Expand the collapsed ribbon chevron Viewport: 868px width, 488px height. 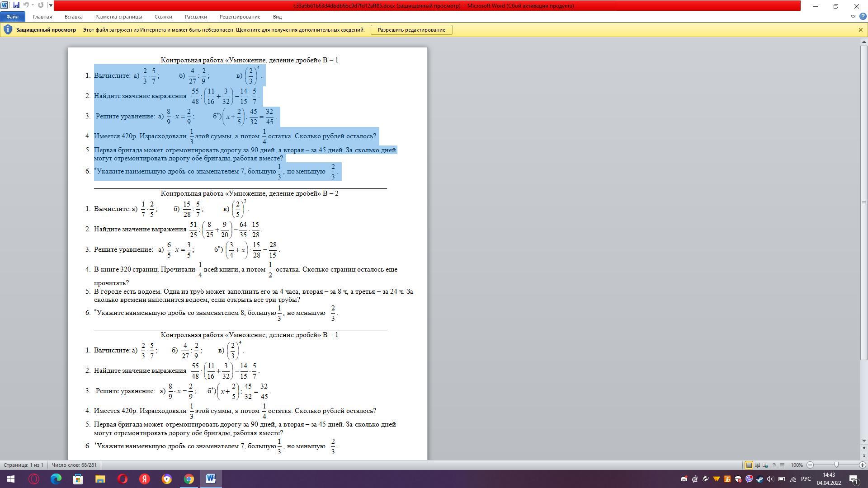(x=853, y=17)
